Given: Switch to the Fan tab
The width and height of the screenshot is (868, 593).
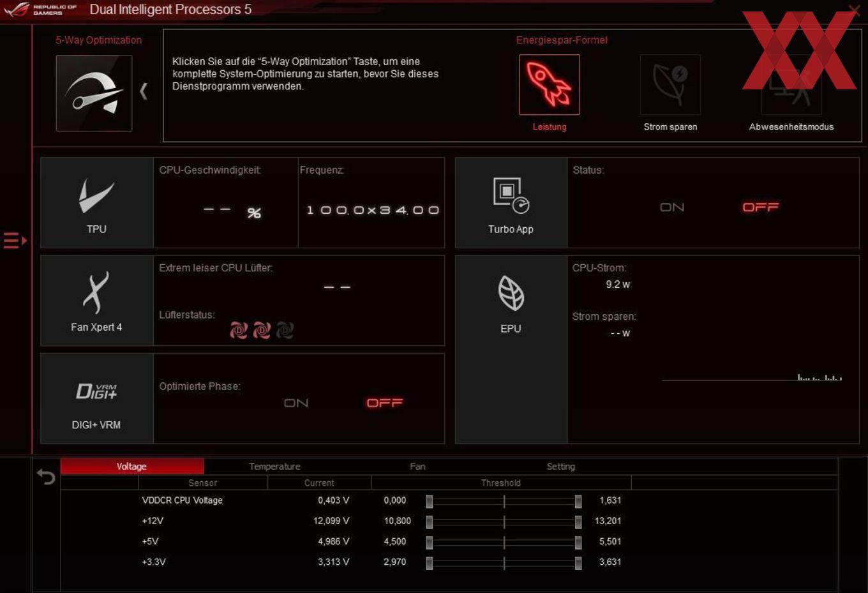Looking at the screenshot, I should pyautogui.click(x=417, y=467).
